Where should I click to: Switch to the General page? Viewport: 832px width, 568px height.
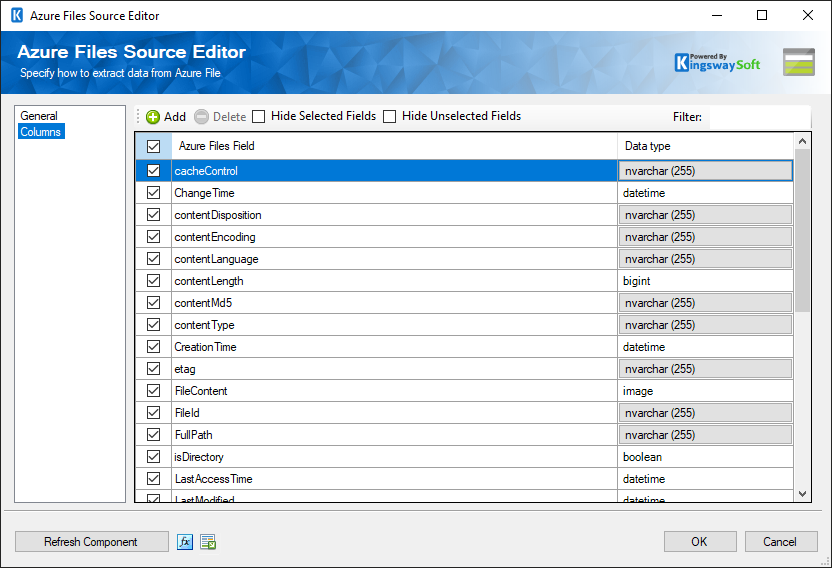pos(39,116)
